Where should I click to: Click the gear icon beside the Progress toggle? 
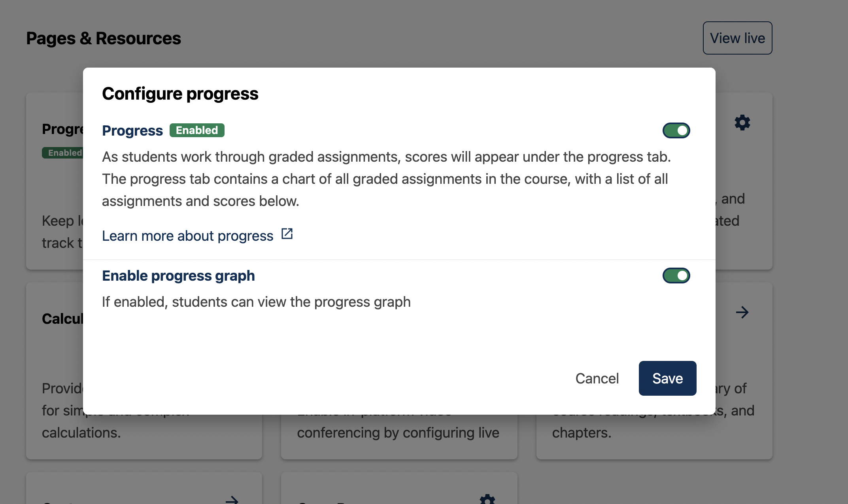tap(742, 123)
